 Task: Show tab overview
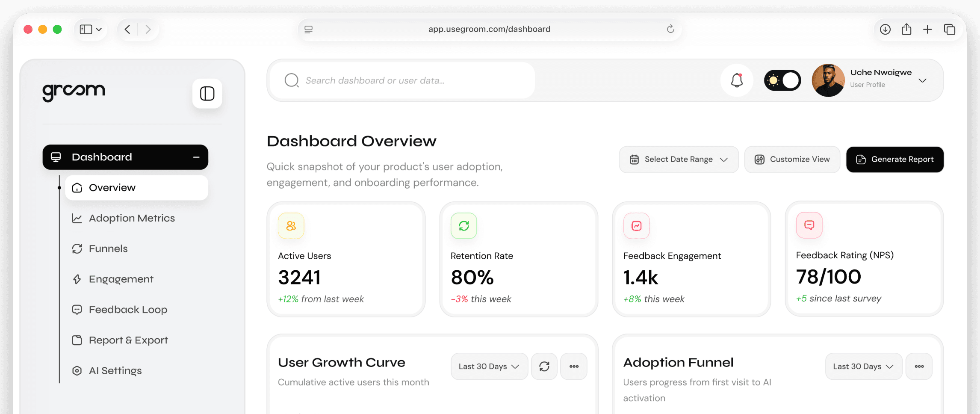(x=949, y=29)
